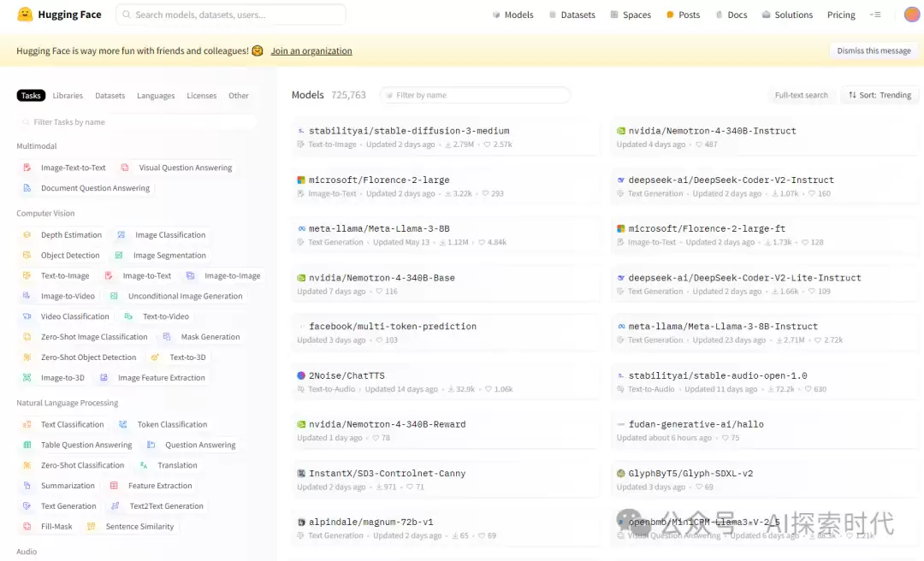Viewport: 924px width, 561px height.
Task: Click the Hugging Face logo icon
Action: click(25, 15)
